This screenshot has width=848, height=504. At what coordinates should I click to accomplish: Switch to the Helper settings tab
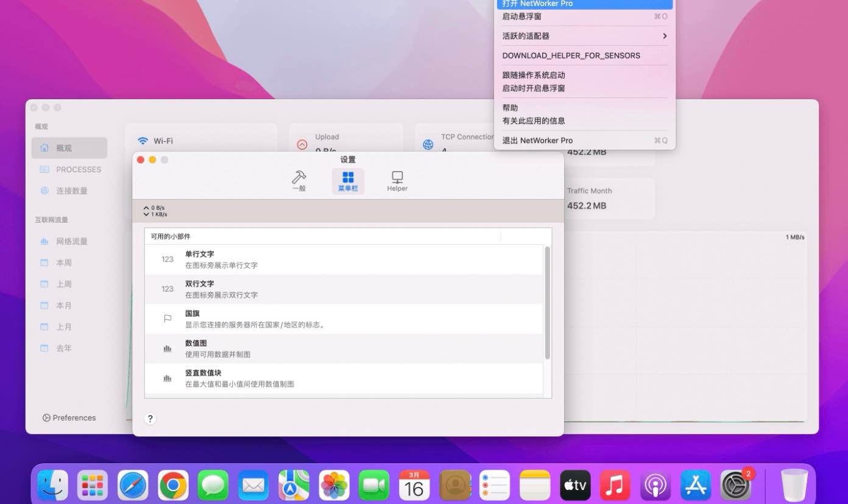[x=397, y=181]
